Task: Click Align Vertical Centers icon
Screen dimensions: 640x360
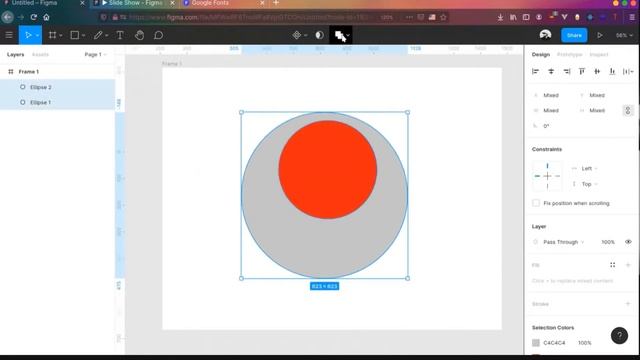Action: (x=597, y=71)
